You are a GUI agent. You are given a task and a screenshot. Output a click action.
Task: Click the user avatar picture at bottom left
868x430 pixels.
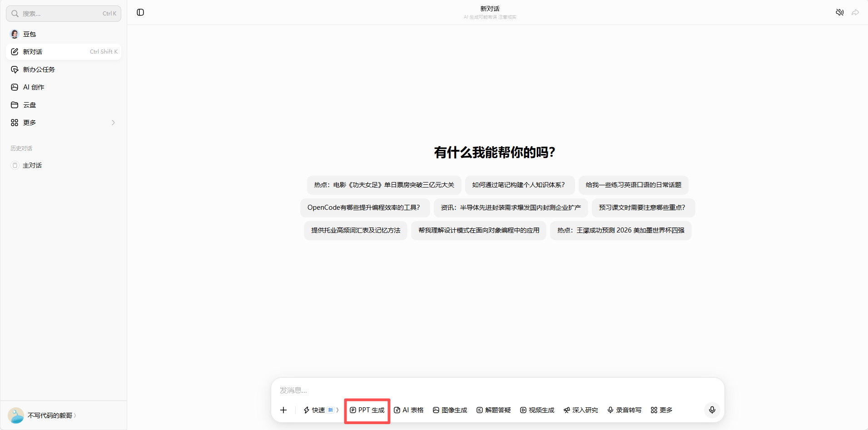point(16,415)
